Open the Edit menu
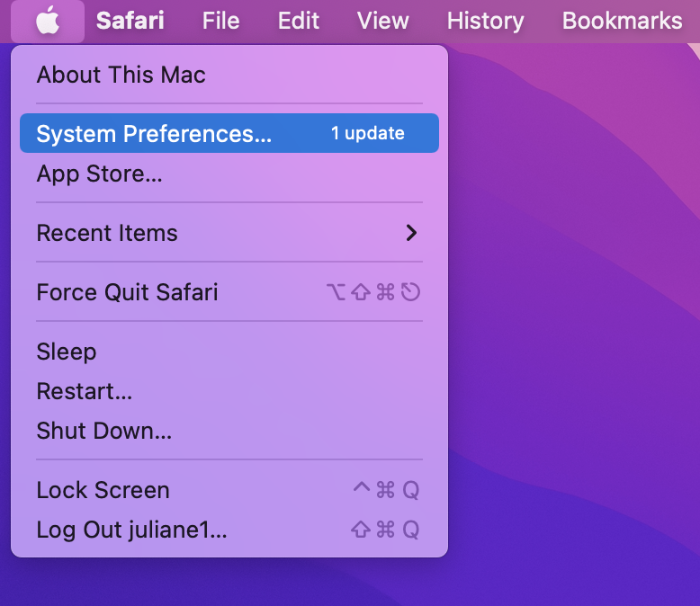 click(299, 21)
